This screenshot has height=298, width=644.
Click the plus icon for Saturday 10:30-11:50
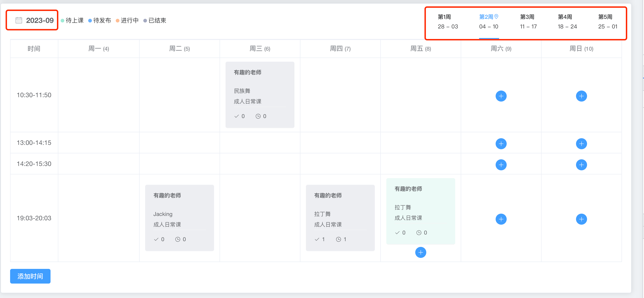pyautogui.click(x=501, y=96)
